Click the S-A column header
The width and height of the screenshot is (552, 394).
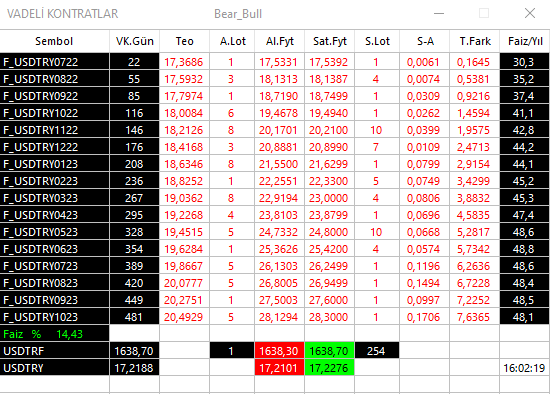pos(425,41)
